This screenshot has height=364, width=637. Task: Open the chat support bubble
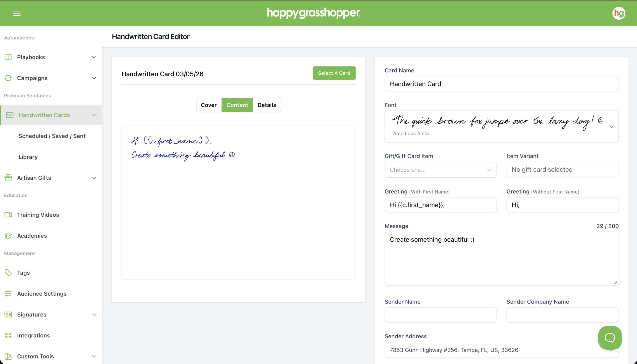pos(609,338)
